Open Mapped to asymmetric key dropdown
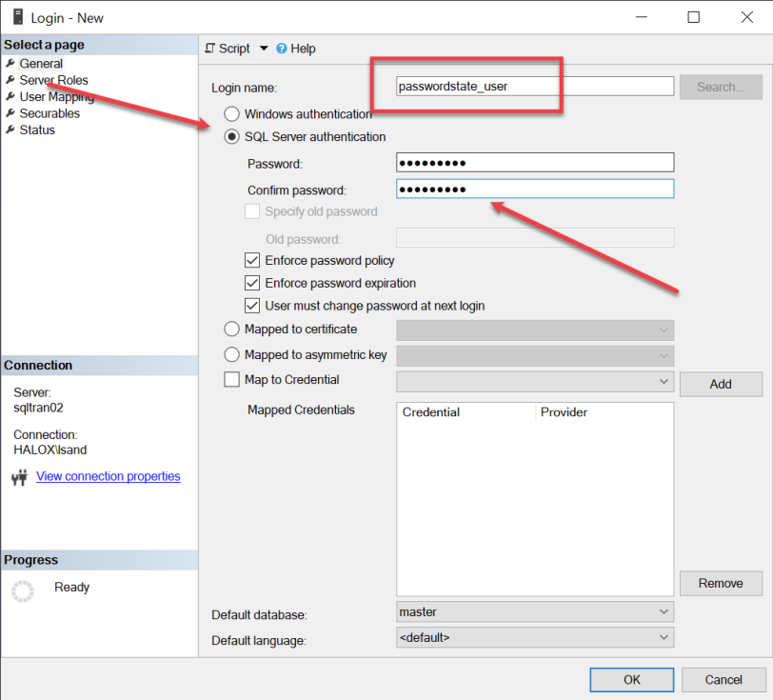Viewport: 773px width, 700px height. (535, 355)
